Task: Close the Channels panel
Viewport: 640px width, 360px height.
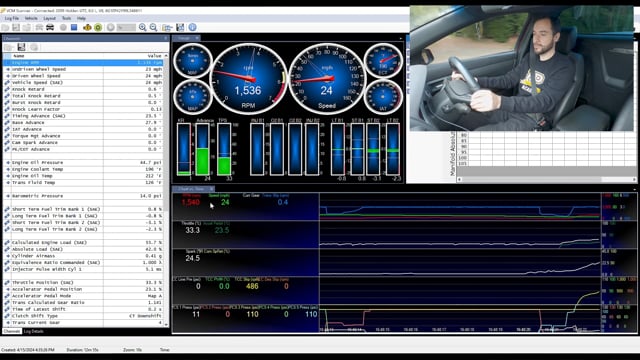Action: tap(165, 38)
